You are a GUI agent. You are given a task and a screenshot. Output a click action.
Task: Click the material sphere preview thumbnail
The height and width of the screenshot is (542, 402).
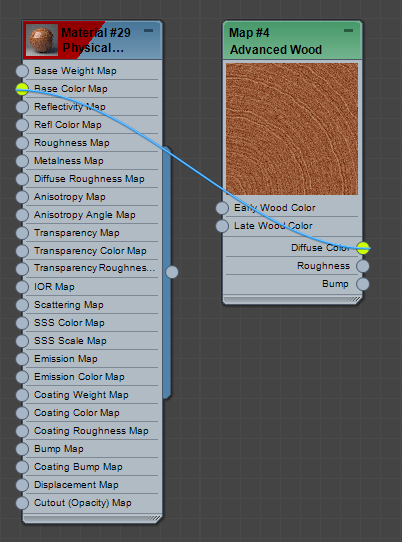pos(42,40)
